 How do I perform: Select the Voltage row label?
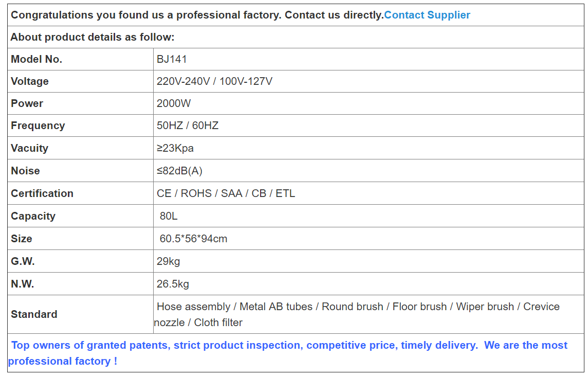[30, 81]
